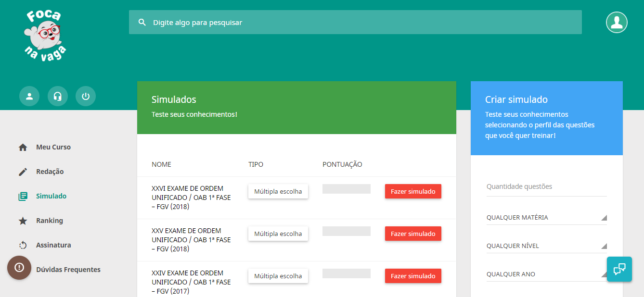Screen dimensions: 644x297
Task: Open support via the headphones icon
Action: pyautogui.click(x=57, y=96)
